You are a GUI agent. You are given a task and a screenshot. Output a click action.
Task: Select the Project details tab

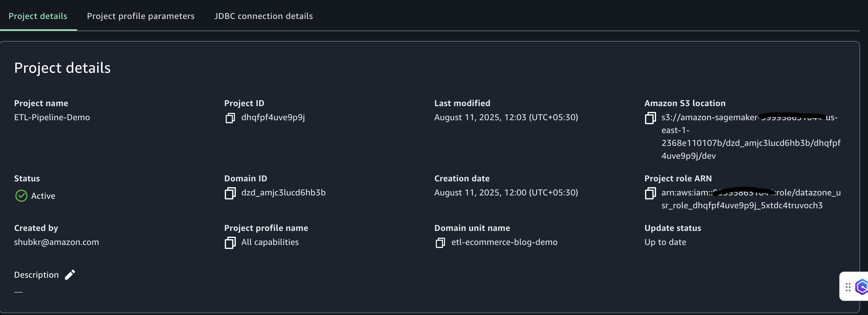[x=38, y=16]
